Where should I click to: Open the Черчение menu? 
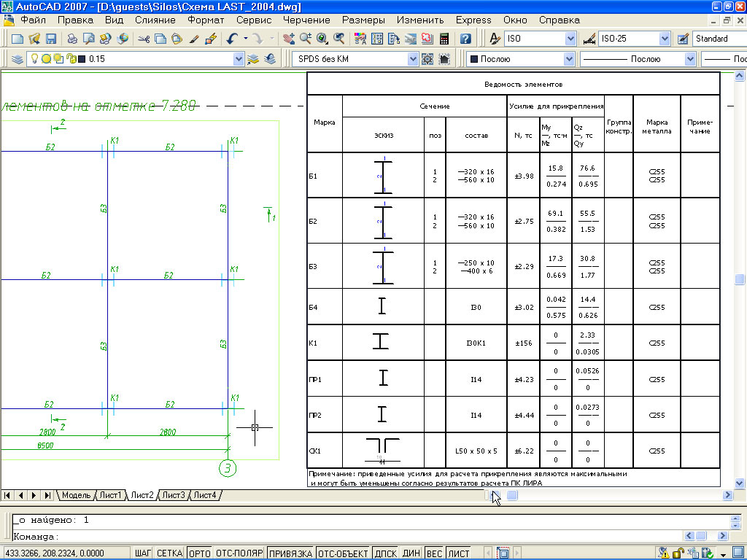click(306, 20)
